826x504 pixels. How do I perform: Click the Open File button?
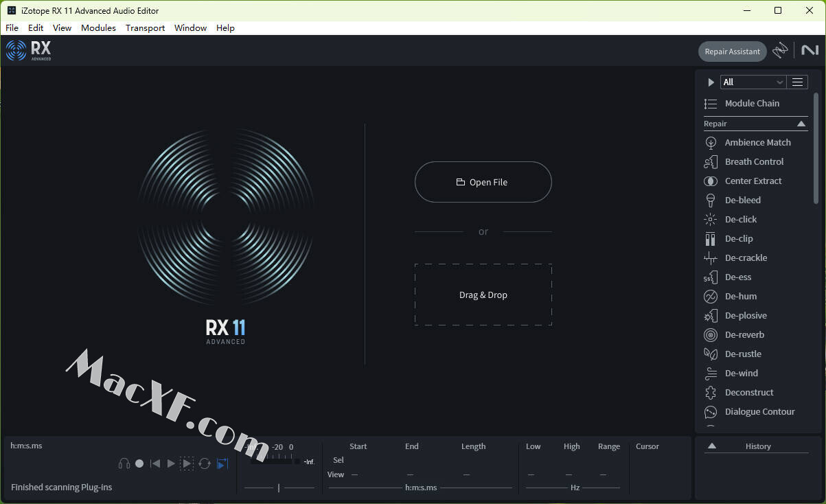click(x=483, y=182)
